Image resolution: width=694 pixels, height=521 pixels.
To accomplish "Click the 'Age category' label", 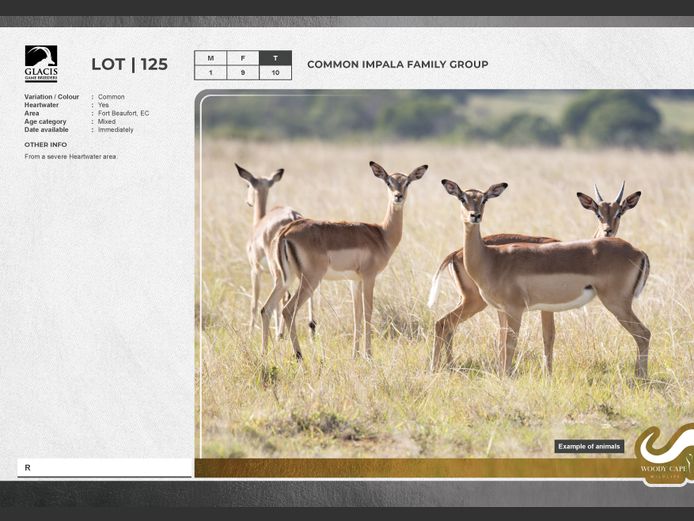I will (x=45, y=121).
